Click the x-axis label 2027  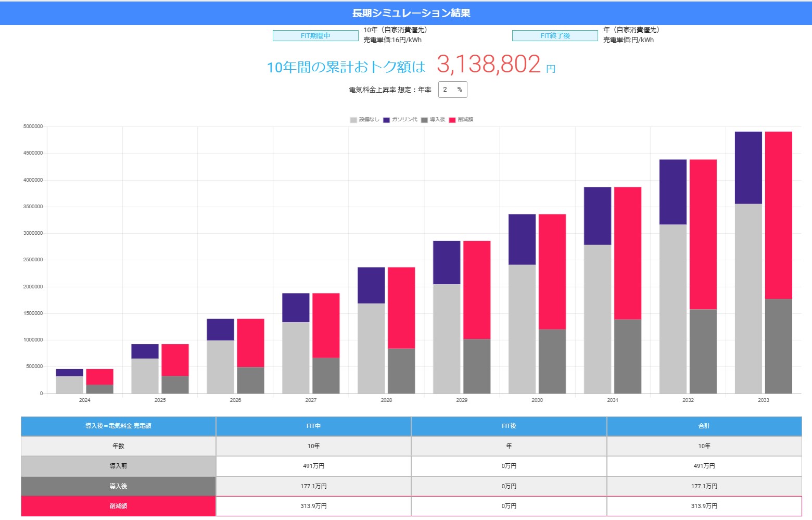tap(311, 400)
